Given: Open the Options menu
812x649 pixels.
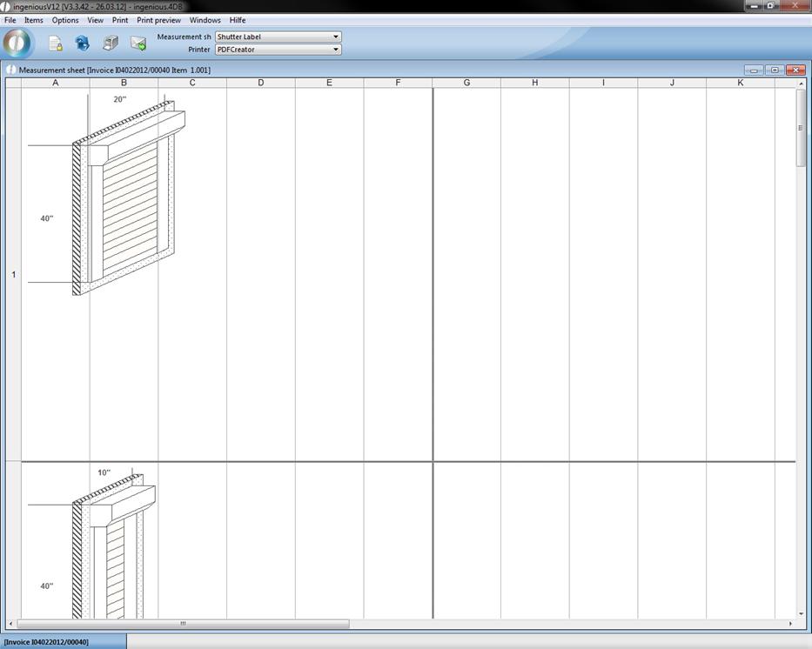Looking at the screenshot, I should click(65, 20).
